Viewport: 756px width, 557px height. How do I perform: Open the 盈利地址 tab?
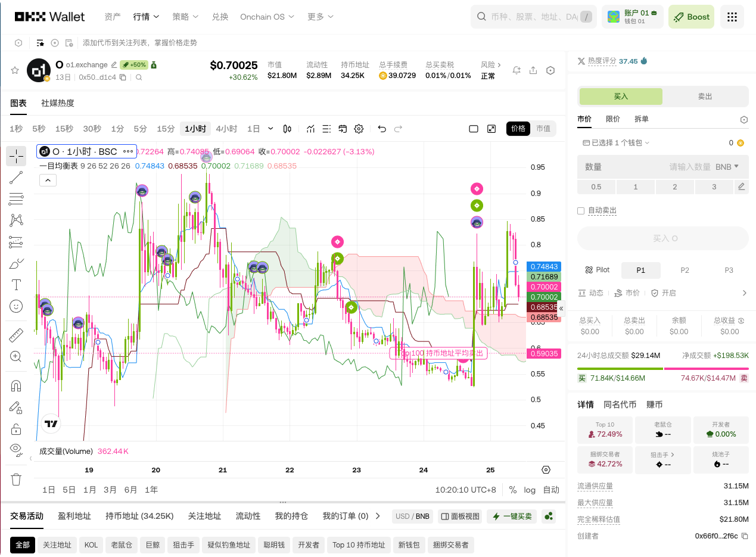pos(74,516)
